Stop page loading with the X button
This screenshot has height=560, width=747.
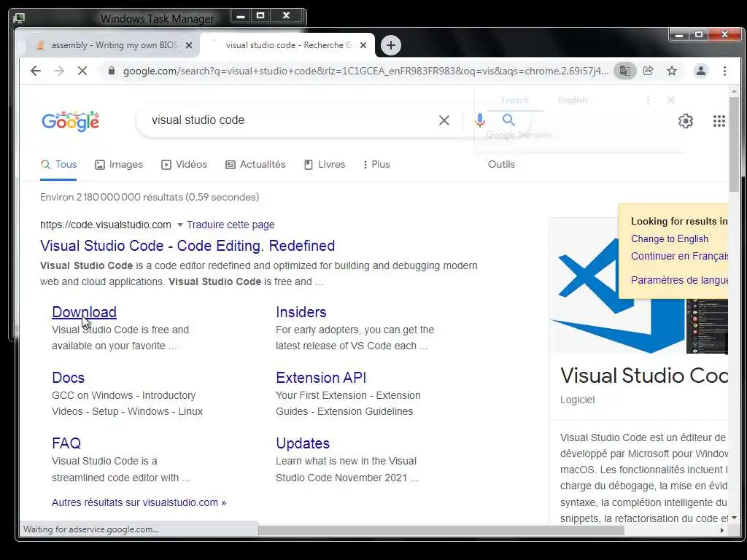pos(82,71)
